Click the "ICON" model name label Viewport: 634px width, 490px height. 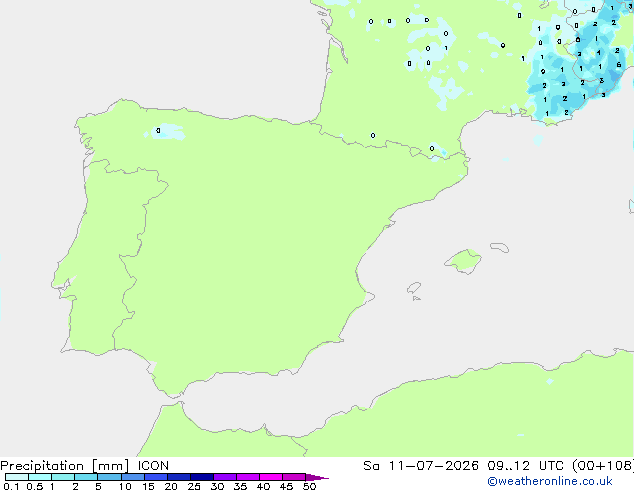153,466
